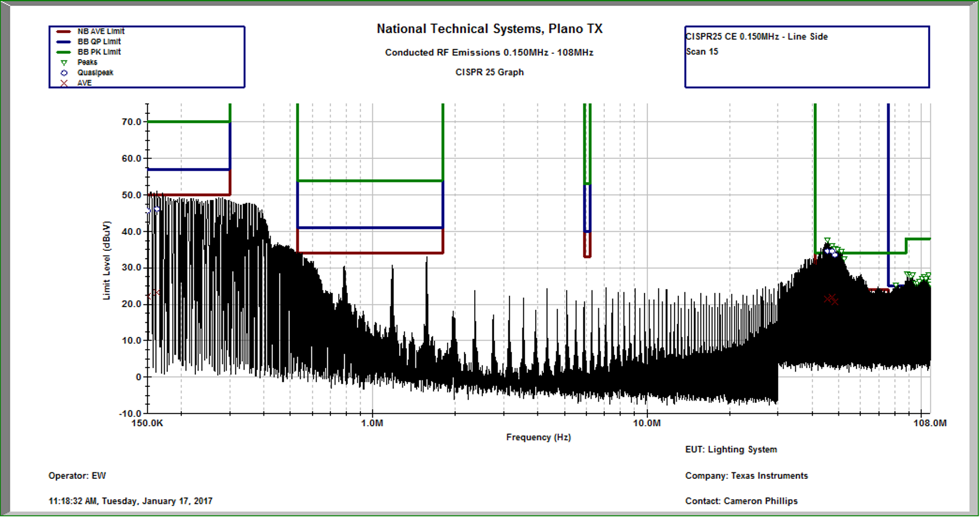Click the quasipeak marker near 150 kHz
The width and height of the screenshot is (980, 517).
click(x=156, y=210)
